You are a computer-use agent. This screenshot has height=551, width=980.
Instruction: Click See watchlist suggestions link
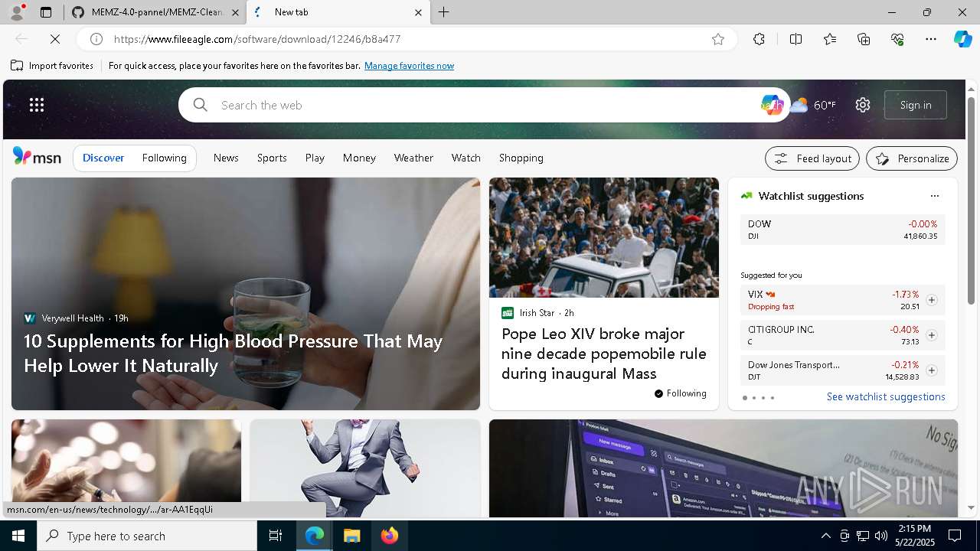[886, 396]
